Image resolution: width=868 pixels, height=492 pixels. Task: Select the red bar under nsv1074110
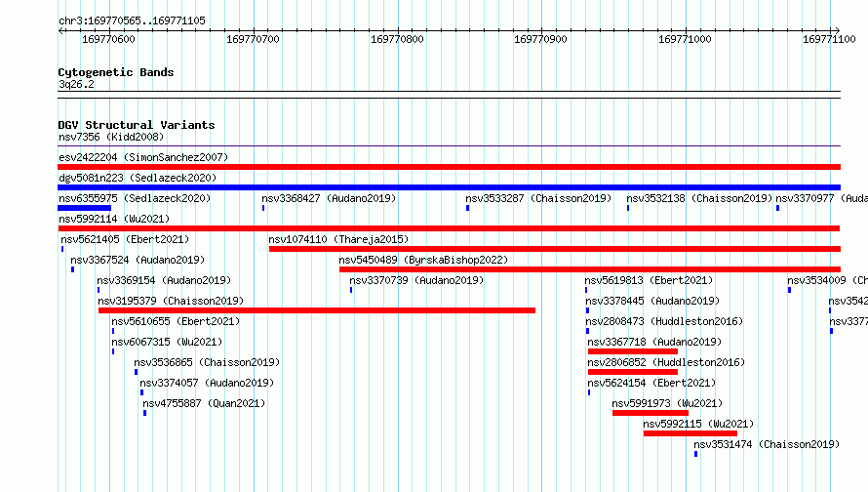(555, 249)
